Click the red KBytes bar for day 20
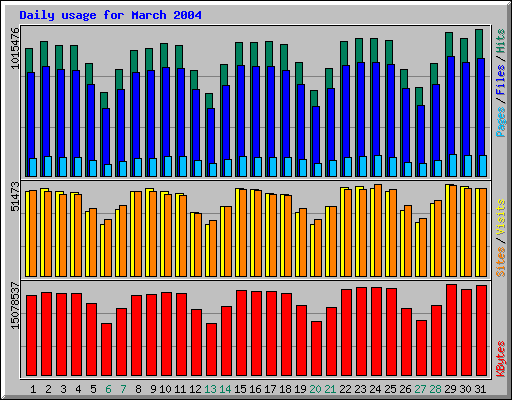The image size is (512, 400). pos(316,349)
